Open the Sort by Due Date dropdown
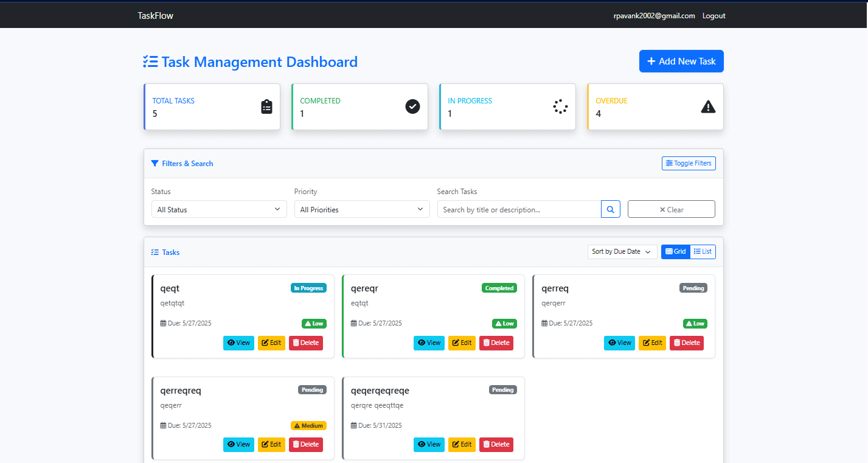 pyautogui.click(x=622, y=251)
